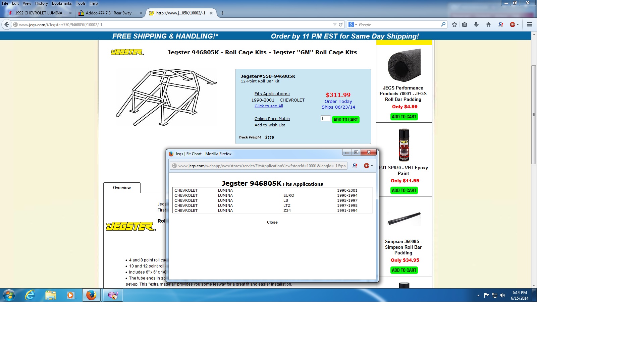Click the quantity input field

click(325, 118)
